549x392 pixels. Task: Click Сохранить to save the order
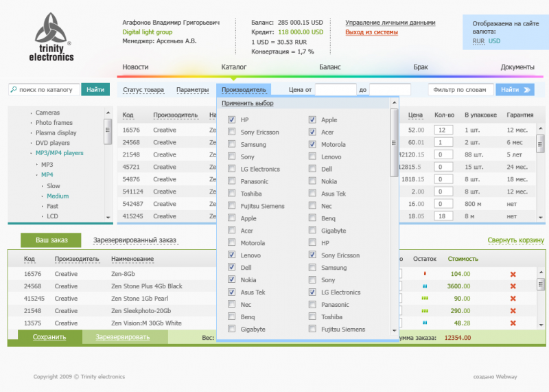point(49,337)
